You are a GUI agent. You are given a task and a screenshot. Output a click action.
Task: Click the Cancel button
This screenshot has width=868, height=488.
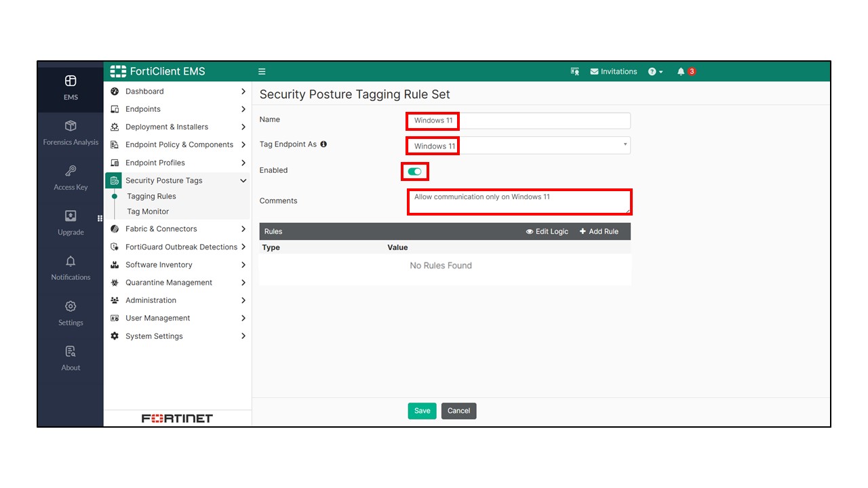[459, 411]
